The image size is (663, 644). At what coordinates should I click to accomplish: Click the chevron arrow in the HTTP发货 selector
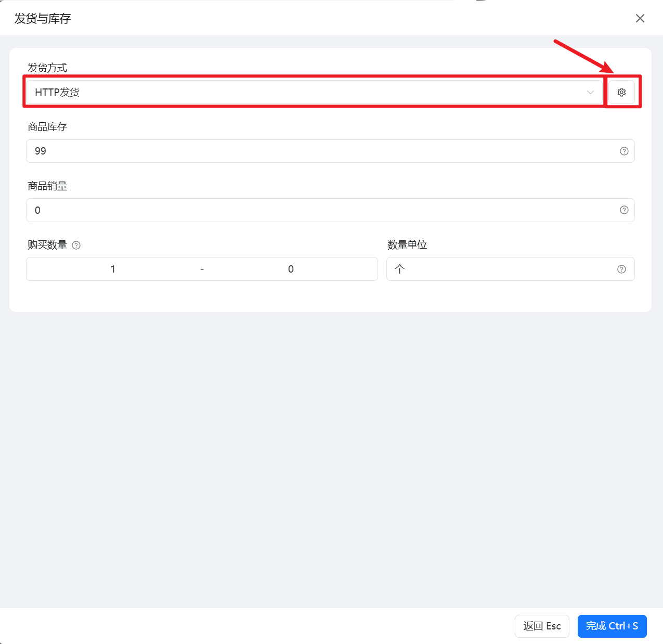pos(590,92)
